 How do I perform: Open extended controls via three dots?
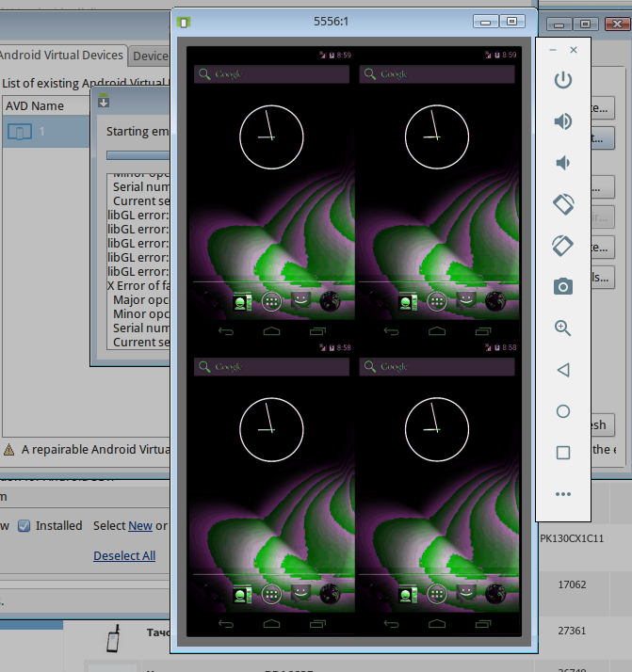pyautogui.click(x=562, y=494)
